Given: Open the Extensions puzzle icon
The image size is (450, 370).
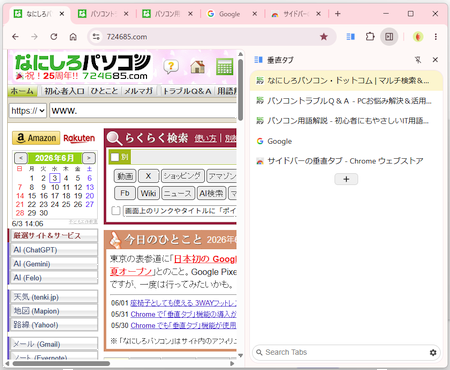Looking at the screenshot, I should tap(370, 37).
